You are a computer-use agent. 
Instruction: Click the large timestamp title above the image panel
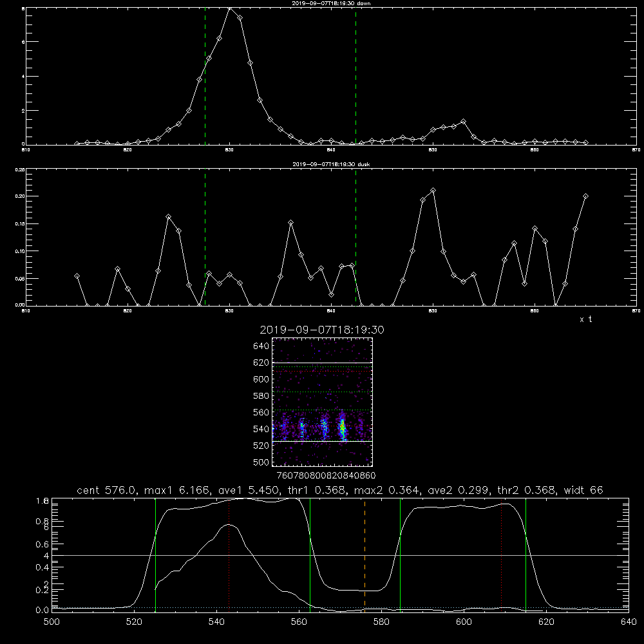(x=322, y=330)
